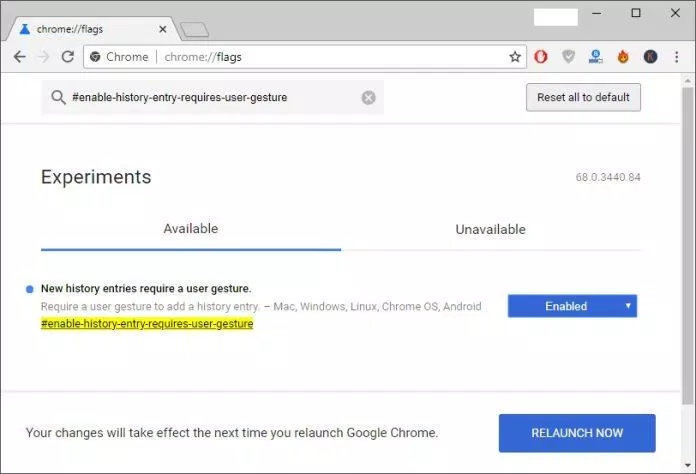This screenshot has width=696, height=474.
Task: Open the grey shield extension icon
Action: point(568,56)
